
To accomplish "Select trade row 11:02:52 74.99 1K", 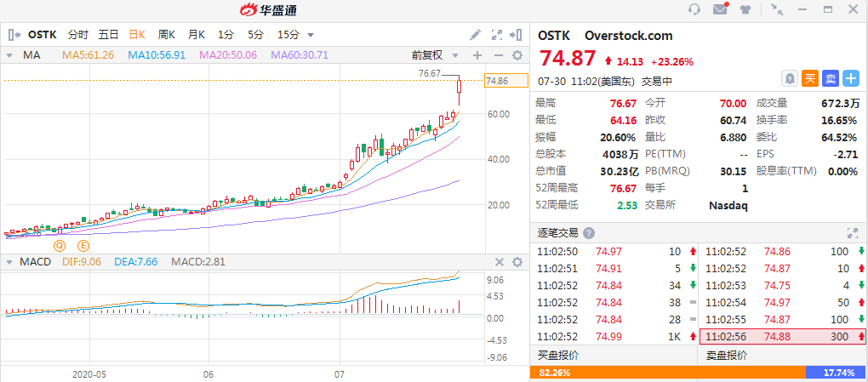I will coord(614,337).
